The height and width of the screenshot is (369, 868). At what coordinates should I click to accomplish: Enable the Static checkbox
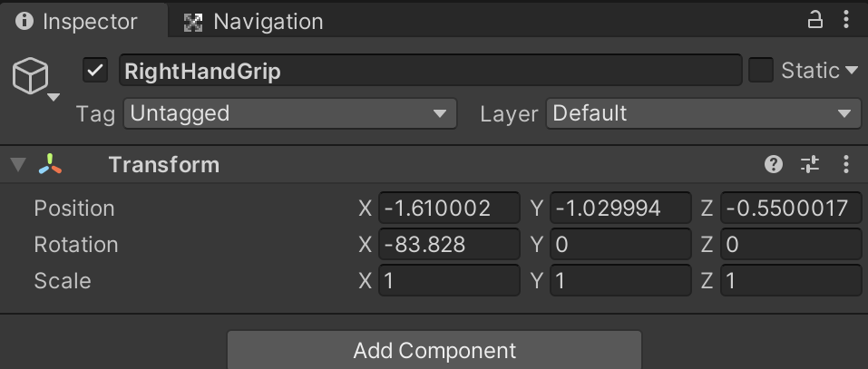[760, 70]
